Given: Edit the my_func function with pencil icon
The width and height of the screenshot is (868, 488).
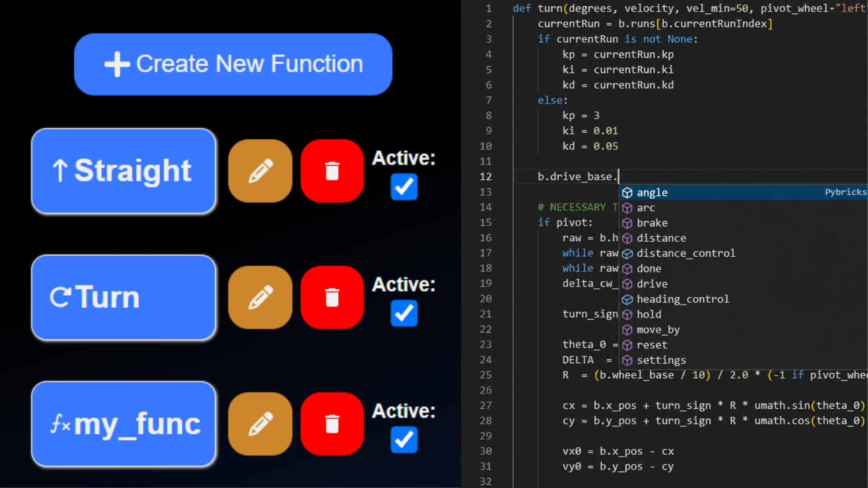Looking at the screenshot, I should (260, 424).
